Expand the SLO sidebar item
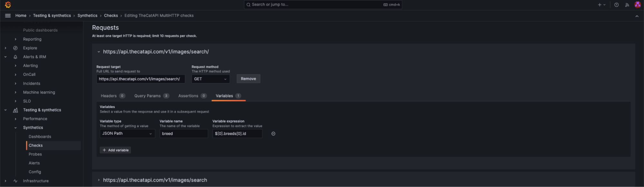 (x=15, y=101)
